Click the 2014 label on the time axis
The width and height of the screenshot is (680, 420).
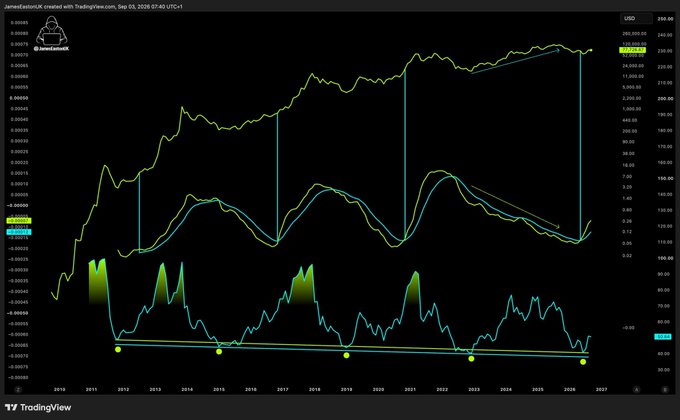[187, 390]
